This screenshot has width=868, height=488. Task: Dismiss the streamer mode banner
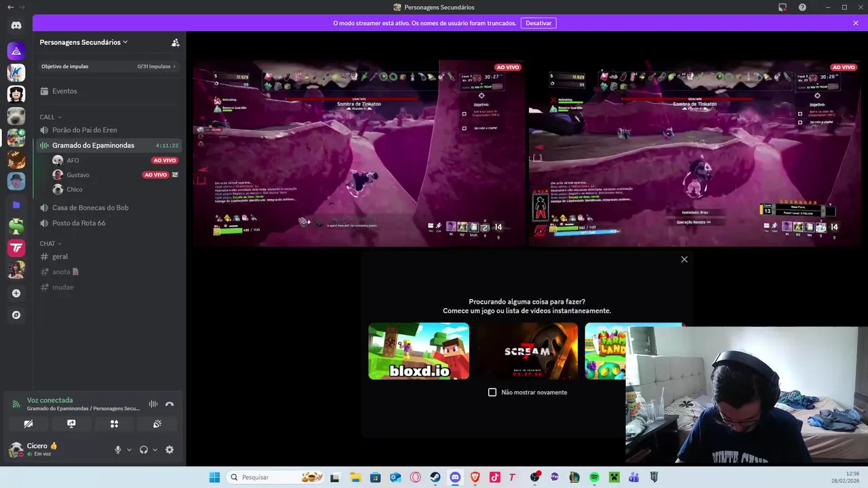point(856,23)
